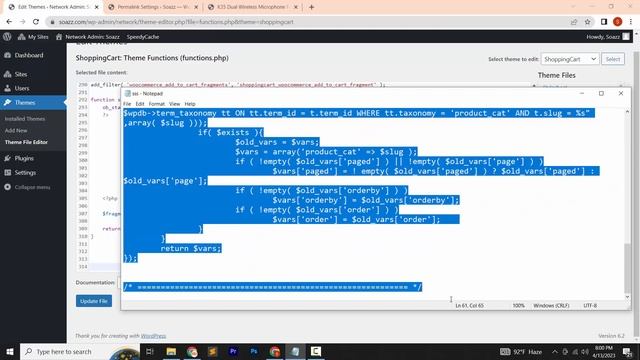
Task: Reload the current page
Action: [36, 22]
